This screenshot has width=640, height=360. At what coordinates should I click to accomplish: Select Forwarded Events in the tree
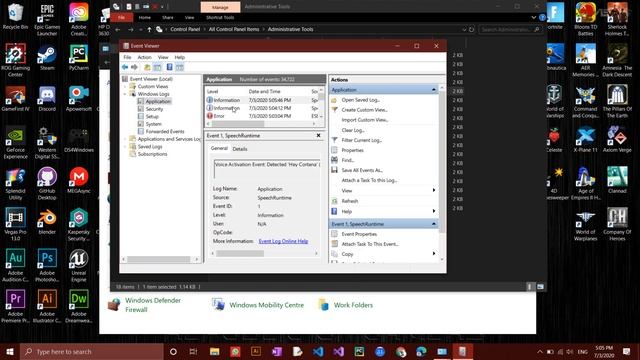point(165,131)
